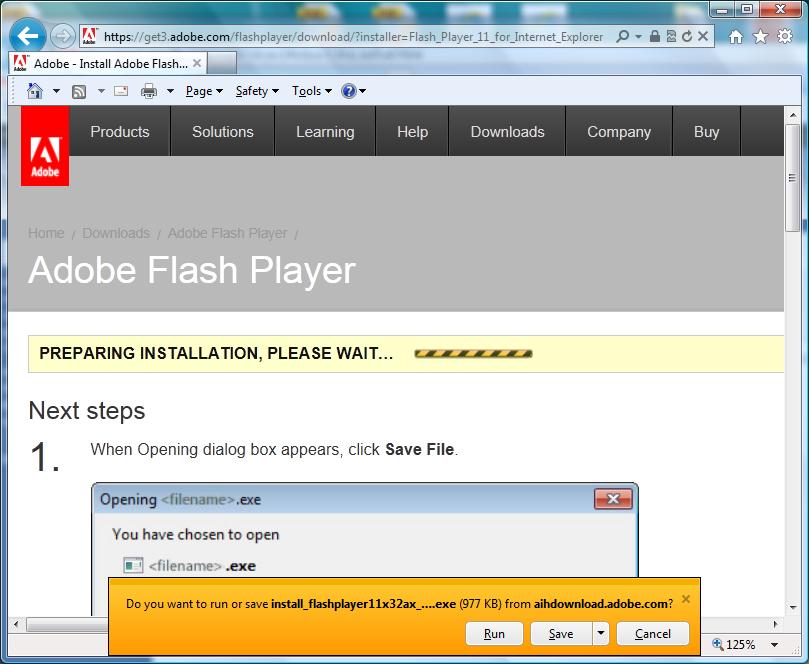
Task: Open the zoom level 125% dropdown
Action: click(x=739, y=645)
